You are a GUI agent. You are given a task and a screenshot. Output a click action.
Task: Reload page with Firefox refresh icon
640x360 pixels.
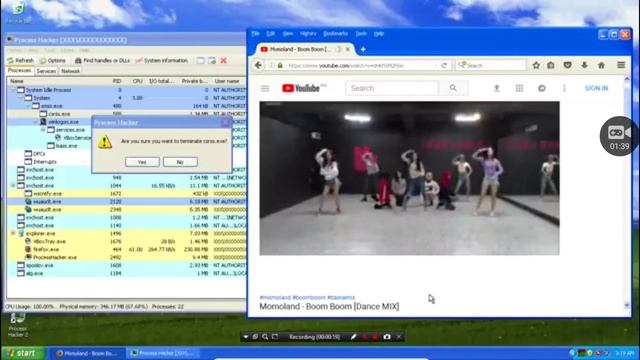(x=444, y=65)
